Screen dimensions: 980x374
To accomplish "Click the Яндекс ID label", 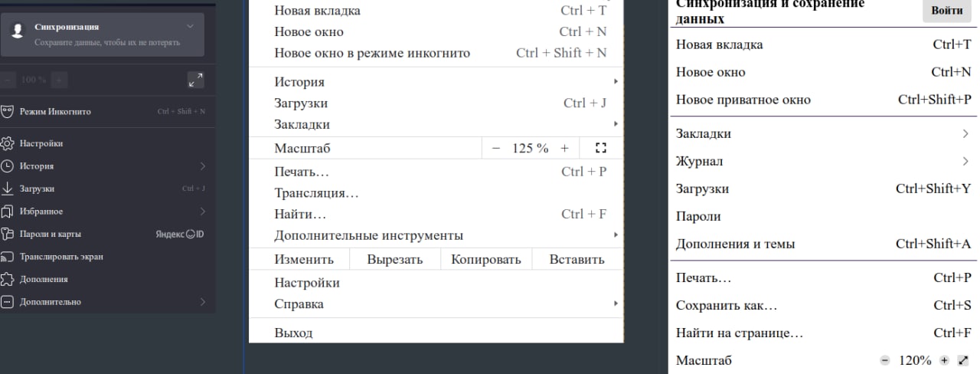I will click(180, 234).
